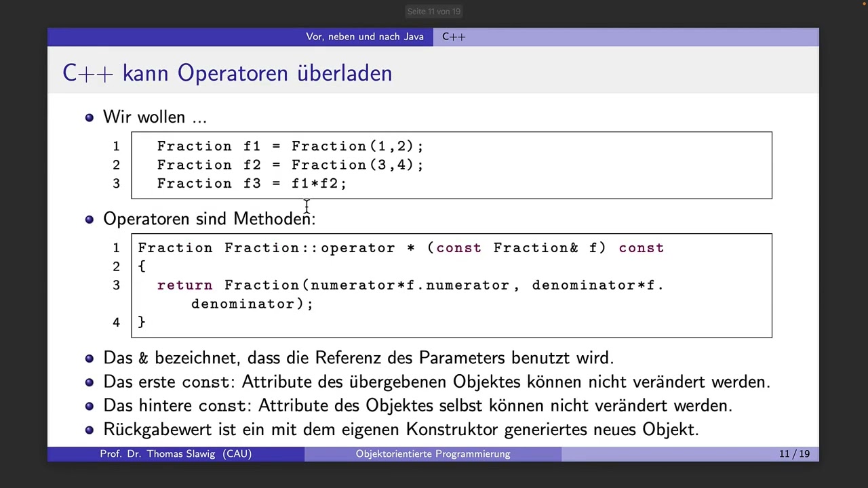Select the slide title 'C++ kann Operatoren überladen'
868x488 pixels.
pos(227,73)
